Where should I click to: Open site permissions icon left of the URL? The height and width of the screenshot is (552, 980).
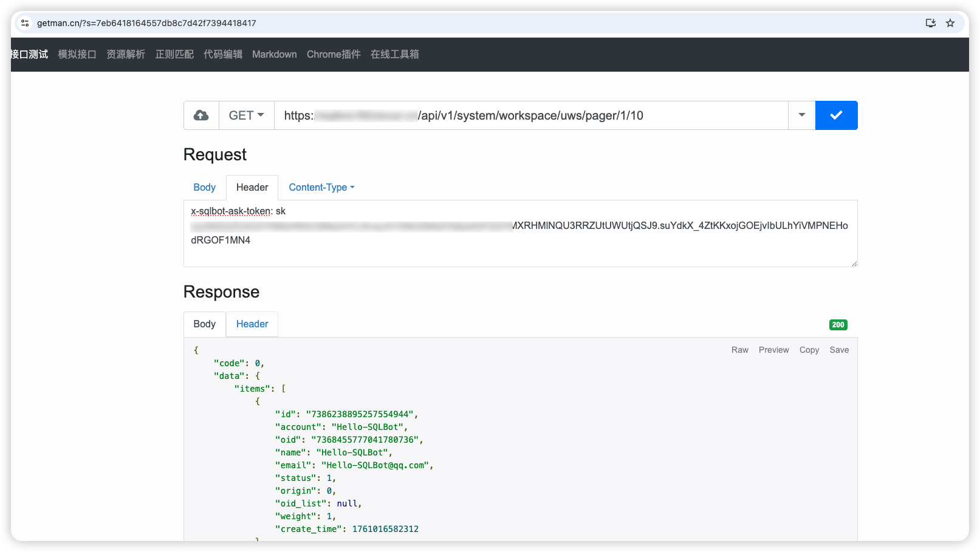click(x=24, y=22)
